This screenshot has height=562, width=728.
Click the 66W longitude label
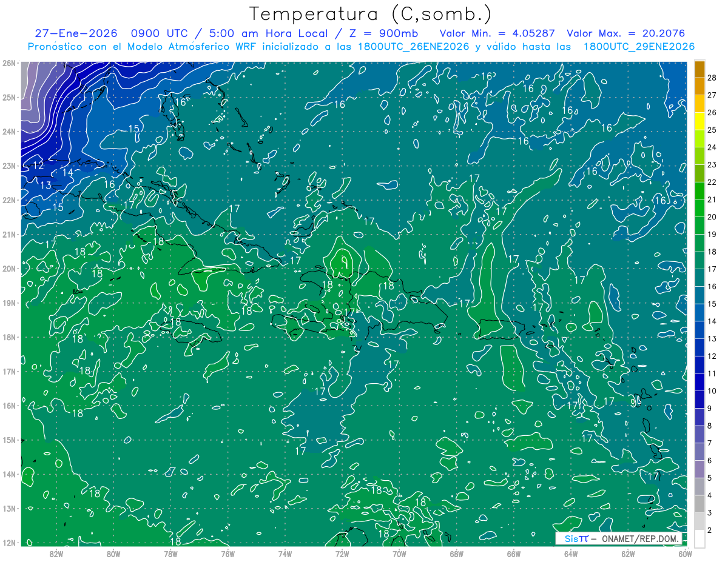(x=513, y=553)
